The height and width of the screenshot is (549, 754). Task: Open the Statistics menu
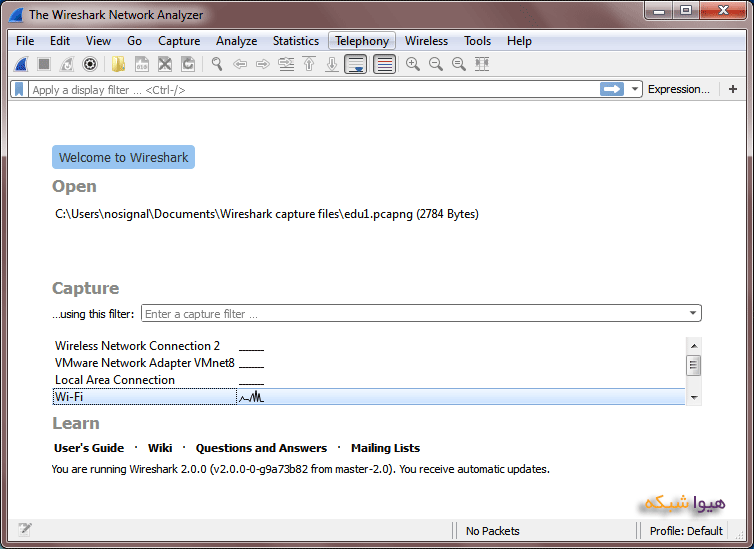coord(296,41)
